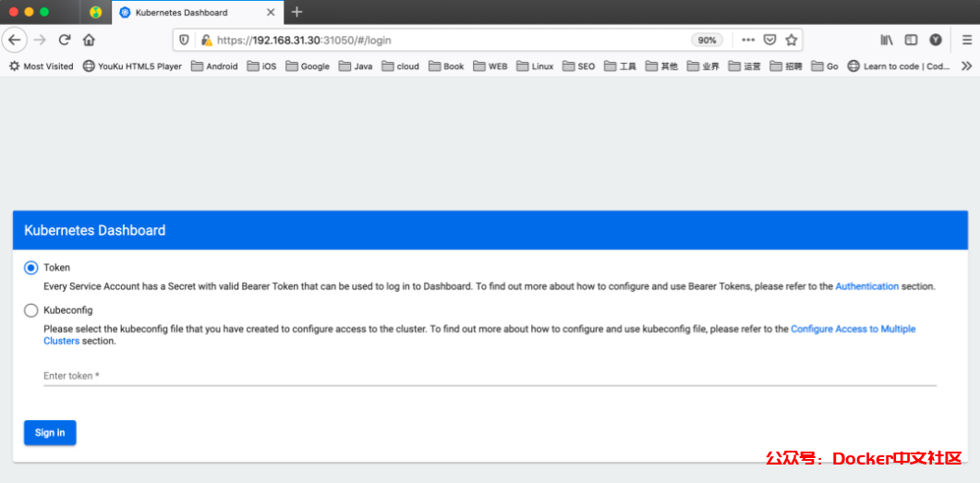
Task: Open the Authentication section link
Action: click(x=866, y=286)
